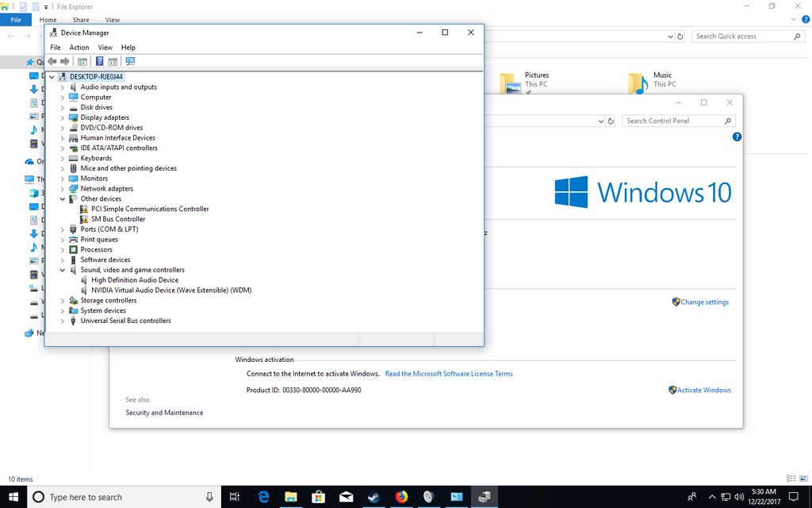Click the Search Control Panel field
This screenshot has width=812, height=508.
click(x=672, y=121)
